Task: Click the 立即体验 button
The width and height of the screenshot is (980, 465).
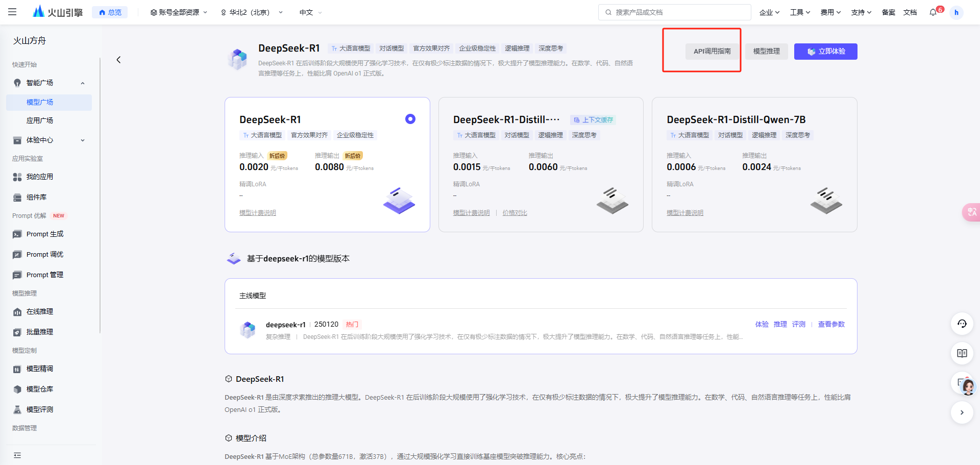Action: tap(825, 51)
